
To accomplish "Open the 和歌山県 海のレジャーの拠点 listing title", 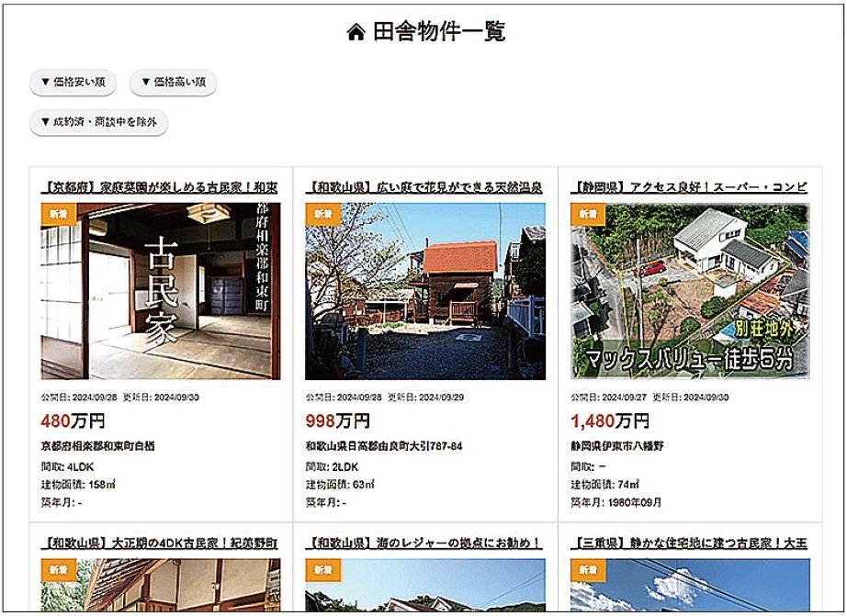I will (424, 543).
